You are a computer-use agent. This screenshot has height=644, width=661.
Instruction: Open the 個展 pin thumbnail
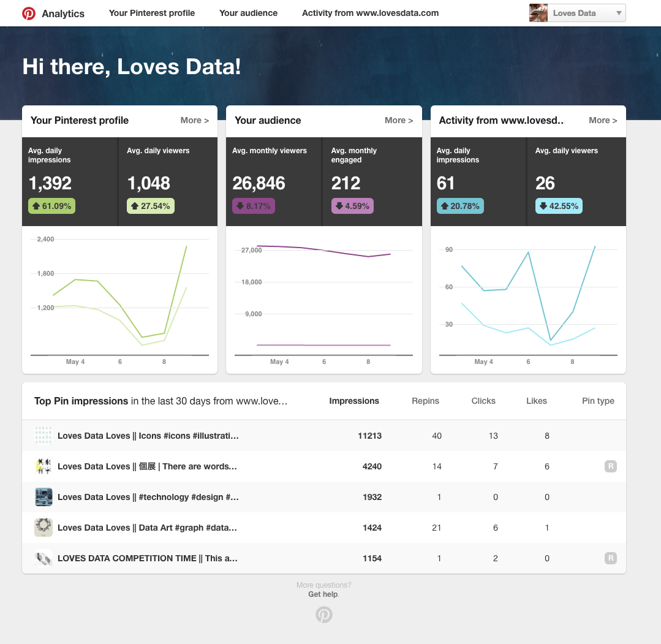coord(43,466)
